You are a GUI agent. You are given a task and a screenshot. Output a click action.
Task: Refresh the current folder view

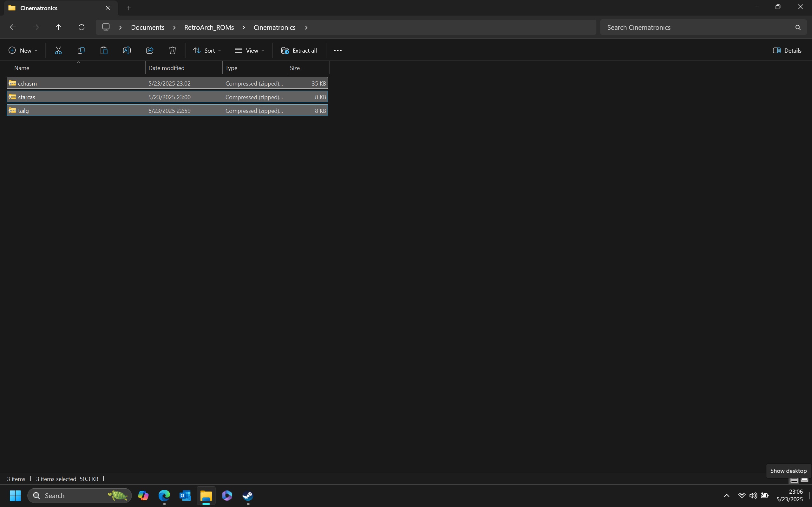coord(81,27)
